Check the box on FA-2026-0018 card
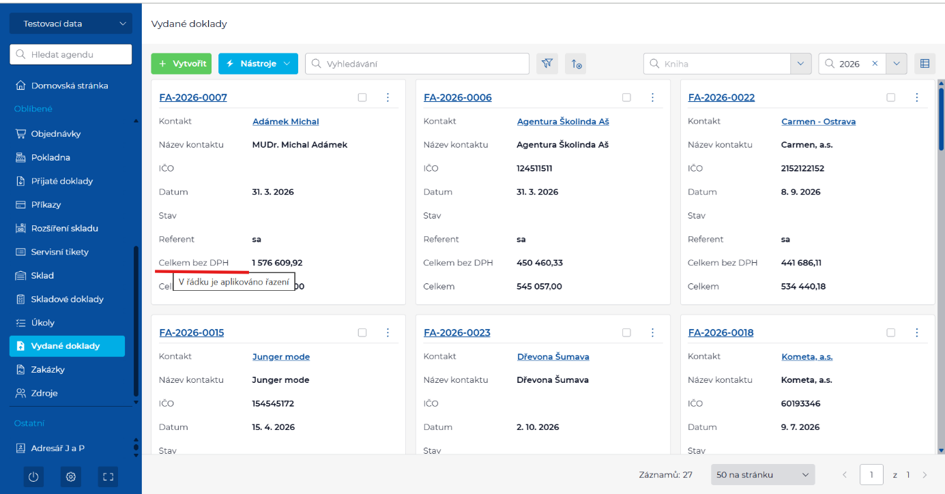945x494 pixels. click(x=891, y=333)
